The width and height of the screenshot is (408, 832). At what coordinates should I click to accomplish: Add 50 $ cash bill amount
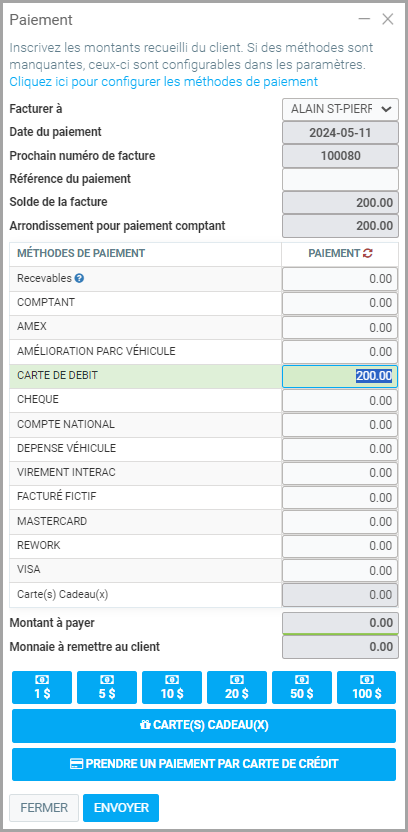tap(302, 687)
